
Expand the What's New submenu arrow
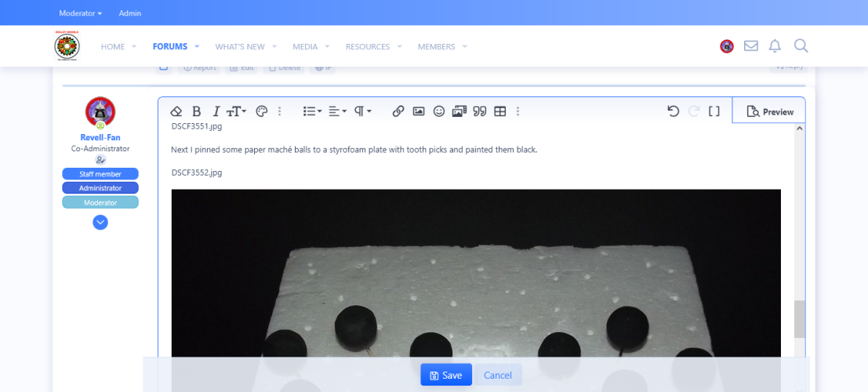click(274, 46)
